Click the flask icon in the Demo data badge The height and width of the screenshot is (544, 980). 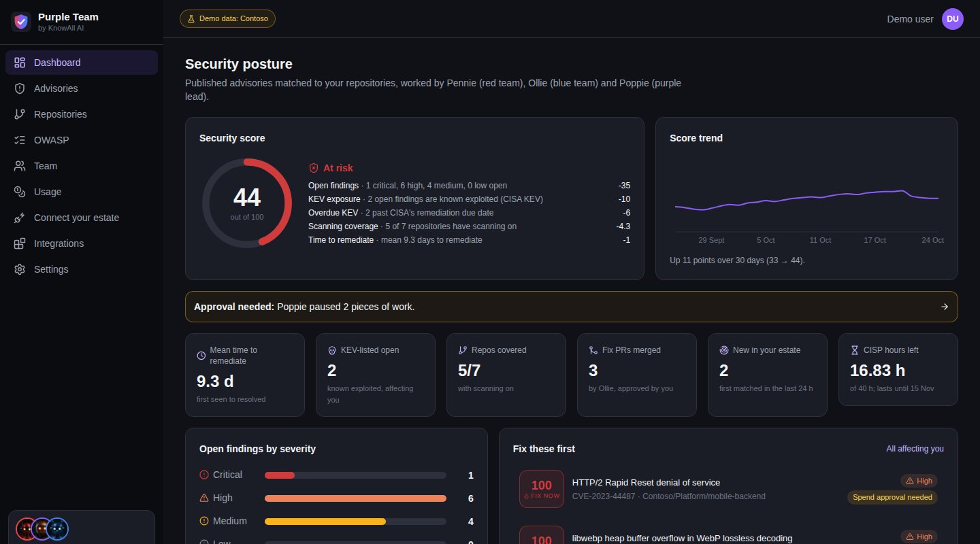click(191, 19)
